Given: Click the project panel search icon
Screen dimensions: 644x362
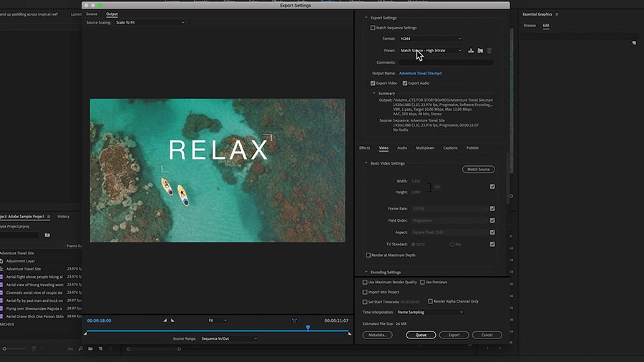Looking at the screenshot, I should (x=80, y=348).
